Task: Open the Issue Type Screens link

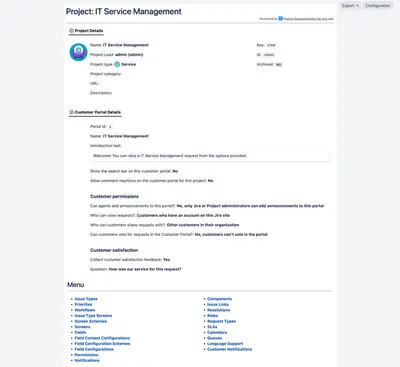Action: [x=93, y=316]
